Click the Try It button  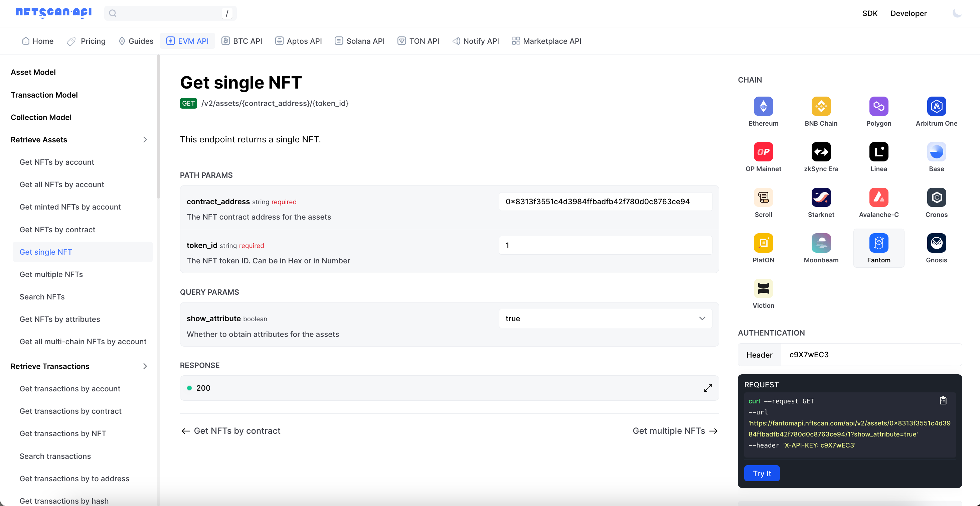click(x=762, y=473)
